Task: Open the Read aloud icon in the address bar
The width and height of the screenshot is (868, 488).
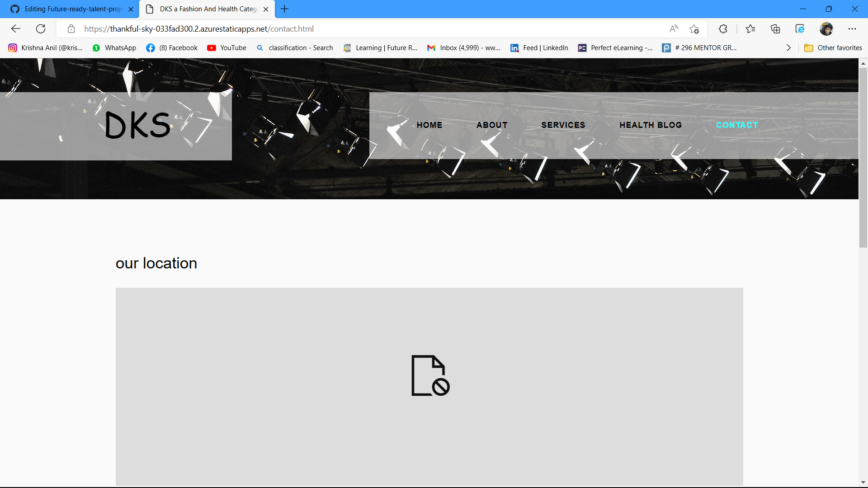Action: coord(674,29)
